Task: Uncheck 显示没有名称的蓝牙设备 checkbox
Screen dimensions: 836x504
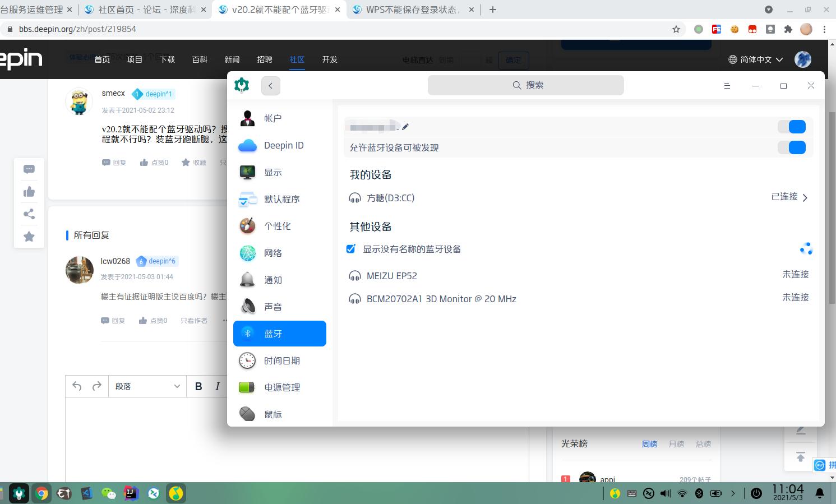Action: click(x=351, y=249)
